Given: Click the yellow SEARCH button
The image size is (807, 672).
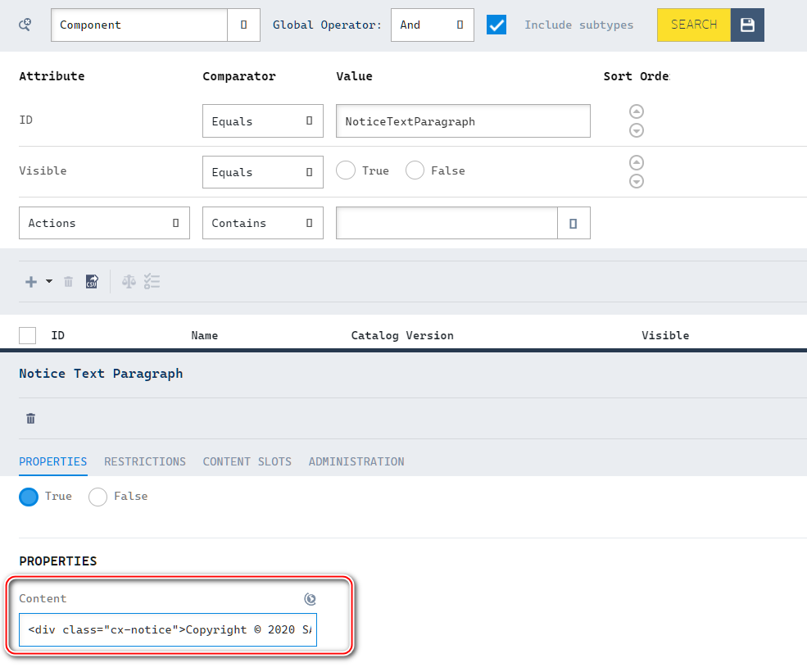Looking at the screenshot, I should point(692,25).
